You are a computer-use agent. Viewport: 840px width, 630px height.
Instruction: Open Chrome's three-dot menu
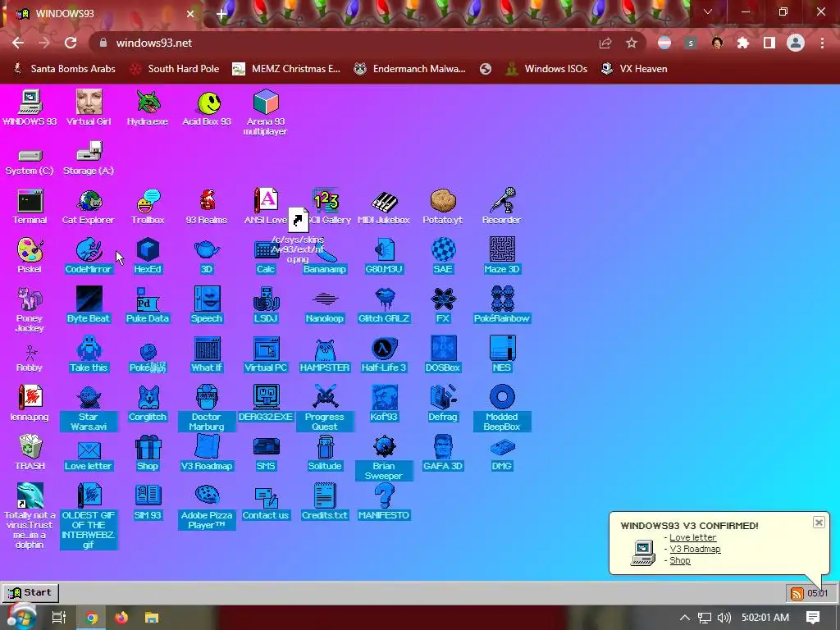(822, 43)
